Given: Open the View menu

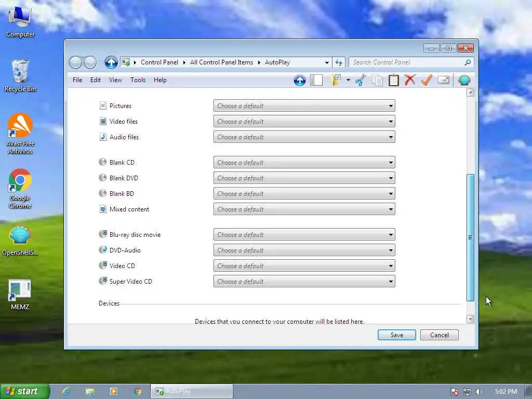Looking at the screenshot, I should 115,80.
